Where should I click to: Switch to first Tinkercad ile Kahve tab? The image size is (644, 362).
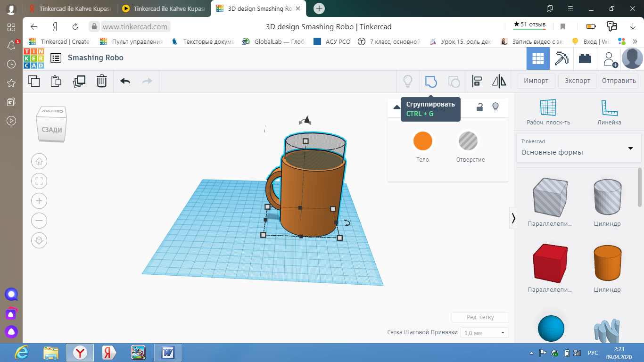pos(70,8)
